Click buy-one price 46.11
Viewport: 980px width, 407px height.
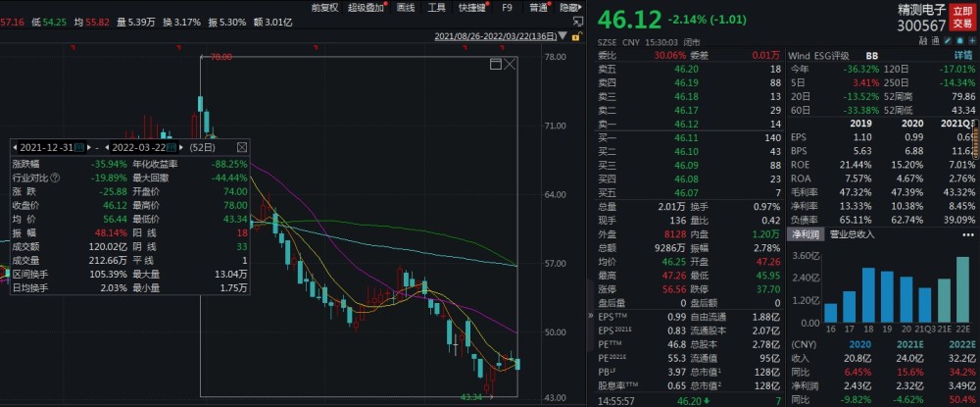coord(686,136)
